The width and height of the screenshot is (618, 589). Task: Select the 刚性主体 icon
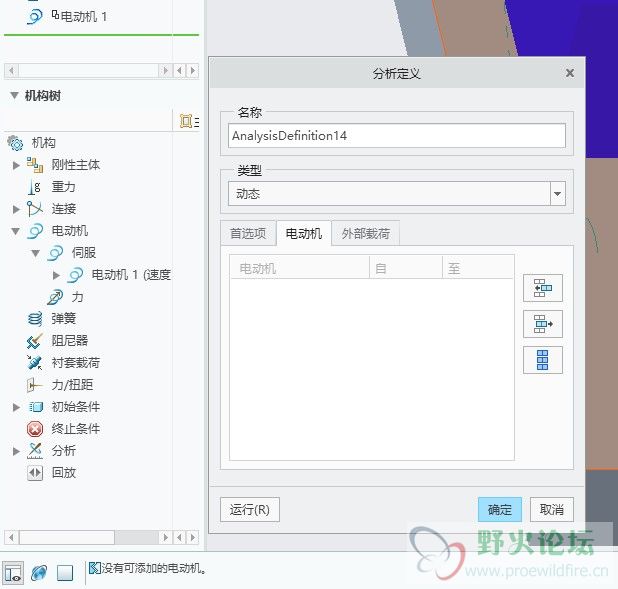click(35, 165)
